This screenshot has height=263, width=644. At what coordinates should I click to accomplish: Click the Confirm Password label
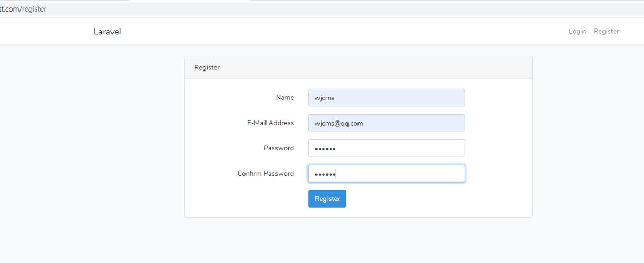[x=265, y=174]
